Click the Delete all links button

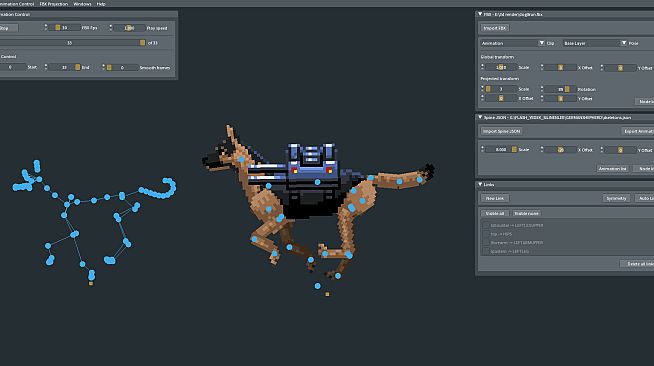point(637,264)
